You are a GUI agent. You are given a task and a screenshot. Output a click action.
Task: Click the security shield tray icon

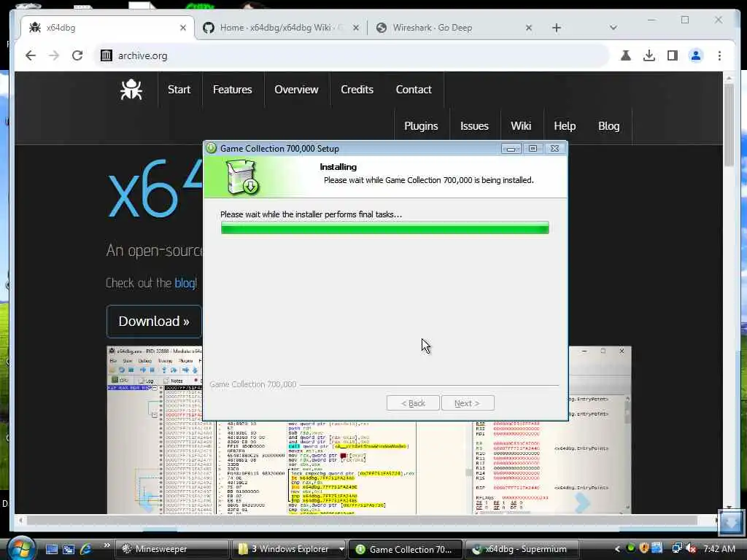click(644, 548)
